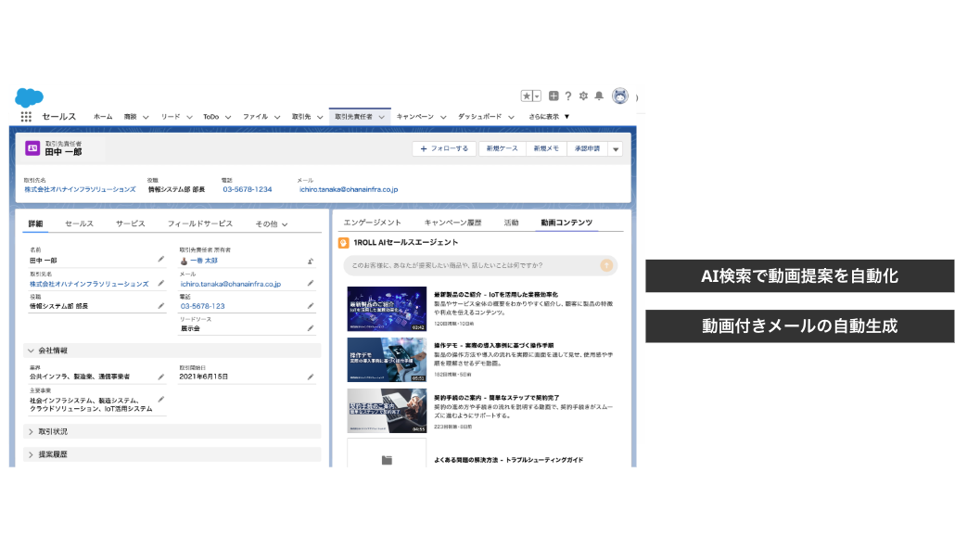
Task: Click the フォローする button
Action: tap(444, 148)
